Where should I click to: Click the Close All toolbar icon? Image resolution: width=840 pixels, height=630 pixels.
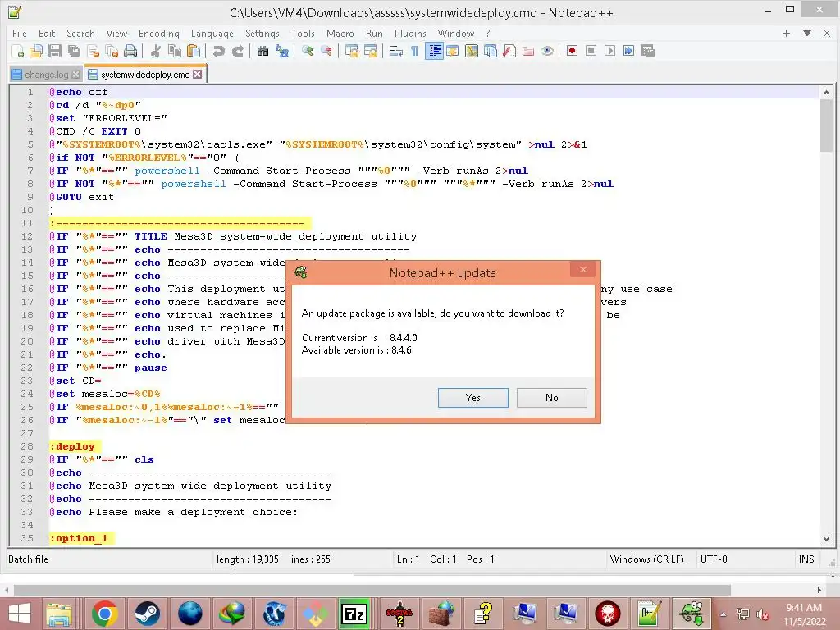(112, 51)
